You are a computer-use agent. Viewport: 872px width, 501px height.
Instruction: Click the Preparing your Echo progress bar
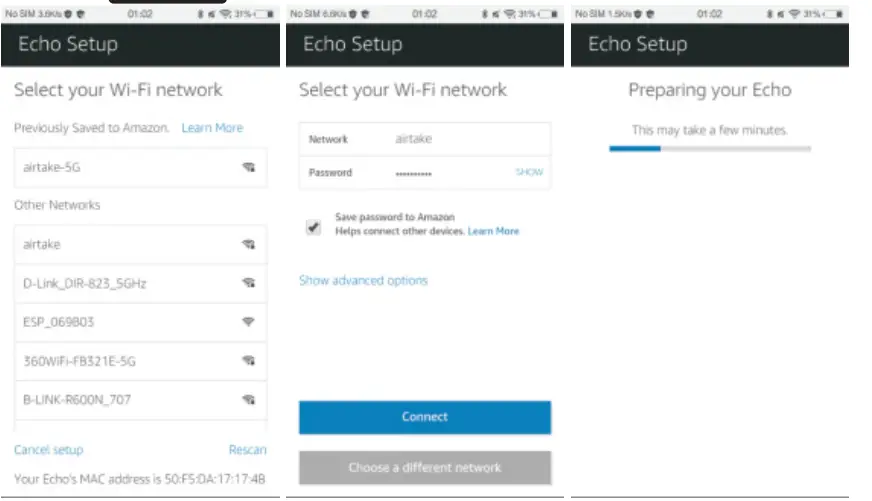710,148
